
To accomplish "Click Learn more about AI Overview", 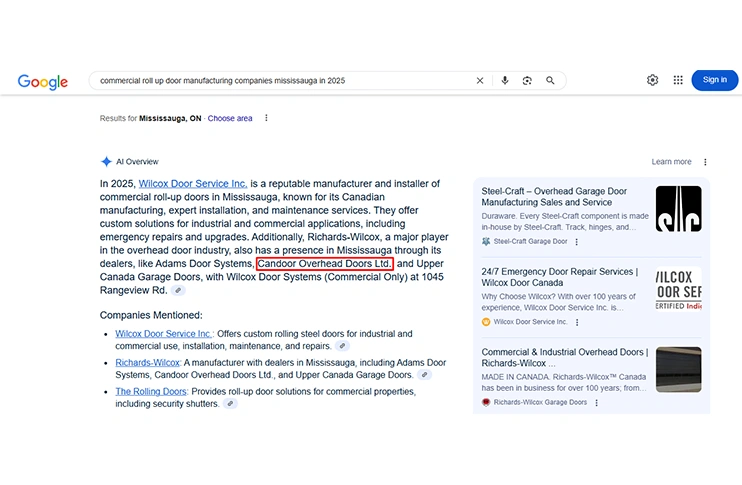I will (671, 162).
